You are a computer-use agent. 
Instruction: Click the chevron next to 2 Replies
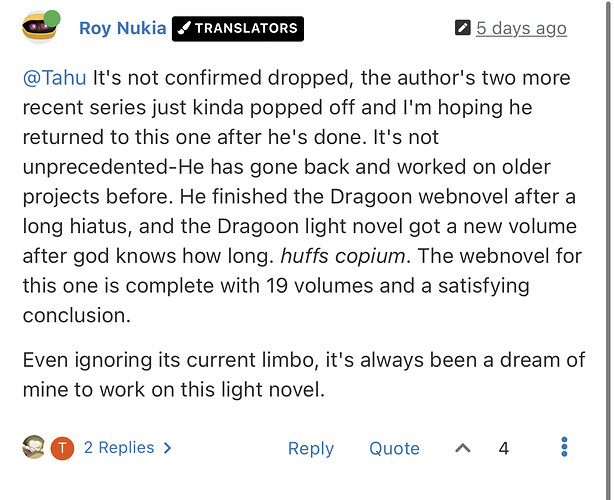[168, 448]
